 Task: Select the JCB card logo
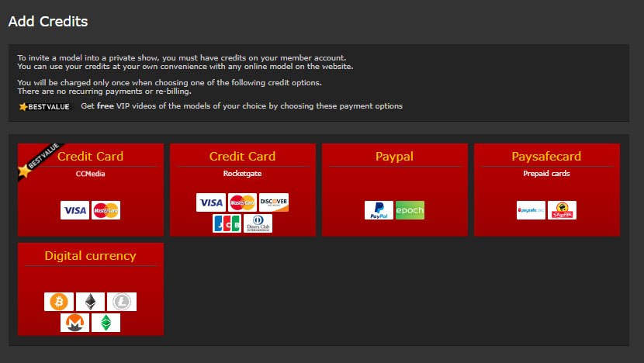[x=227, y=223]
